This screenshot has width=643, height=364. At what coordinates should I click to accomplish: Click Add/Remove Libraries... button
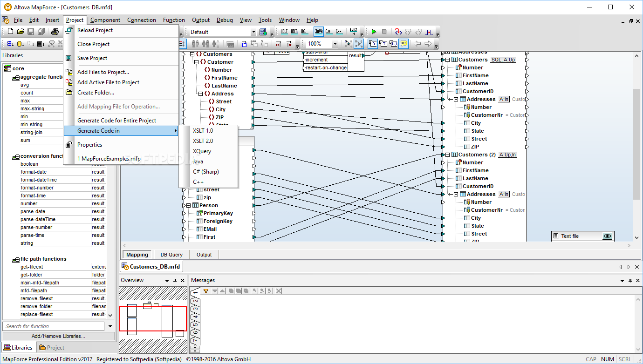pos(58,336)
